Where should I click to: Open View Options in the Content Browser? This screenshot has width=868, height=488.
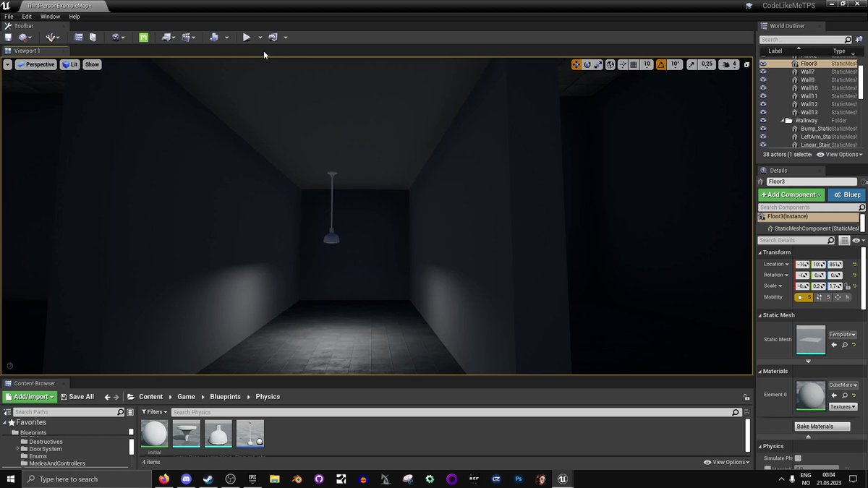click(x=726, y=461)
